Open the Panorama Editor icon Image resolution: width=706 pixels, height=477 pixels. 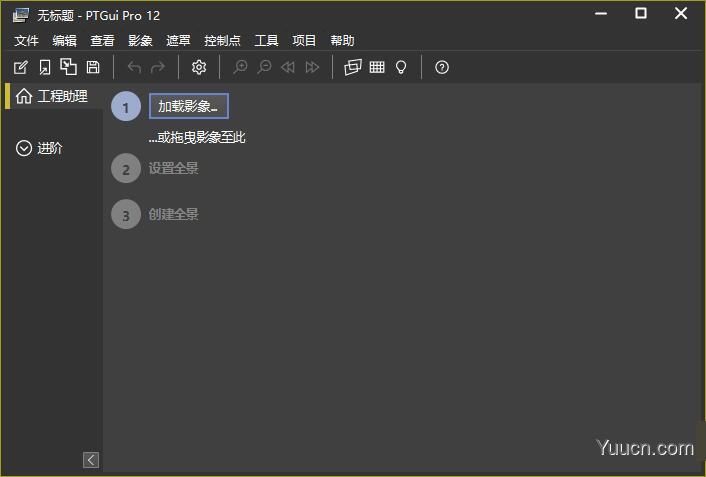tap(353, 67)
